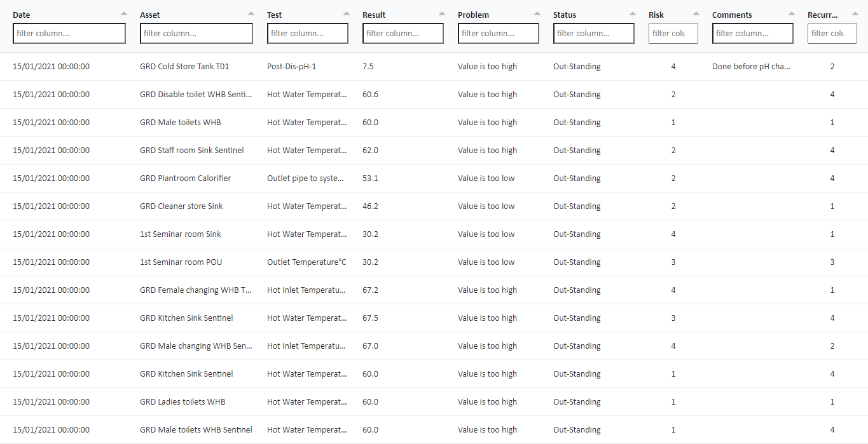Focus the Comments filter column field
Image resolution: width=868 pixels, height=444 pixels.
coord(753,33)
